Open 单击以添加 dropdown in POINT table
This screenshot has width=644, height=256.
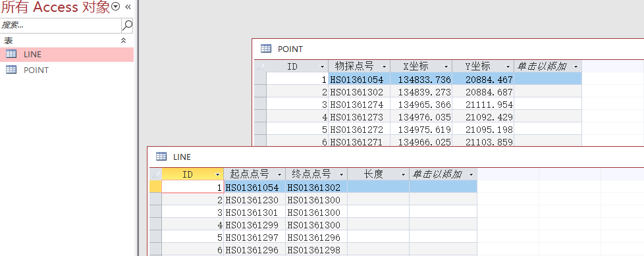click(x=576, y=66)
